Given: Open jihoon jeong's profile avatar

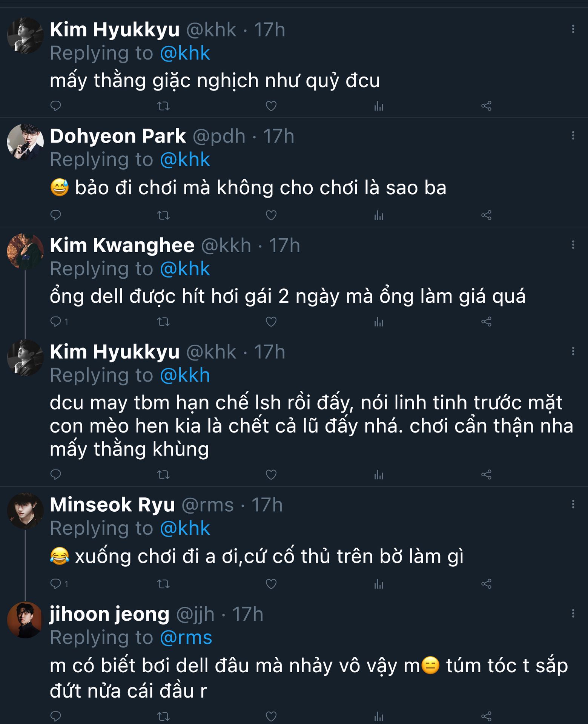Looking at the screenshot, I should (x=25, y=620).
